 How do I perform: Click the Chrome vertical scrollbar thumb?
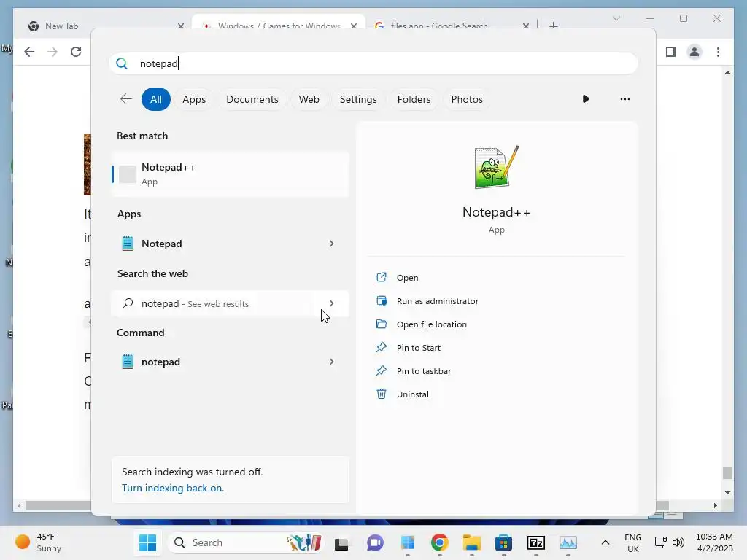tap(727, 472)
